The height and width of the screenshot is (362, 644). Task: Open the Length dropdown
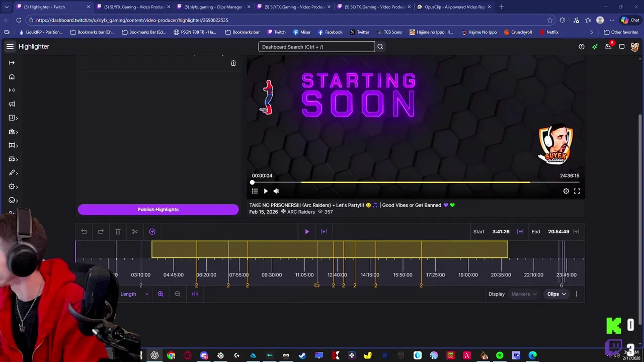tap(134, 294)
